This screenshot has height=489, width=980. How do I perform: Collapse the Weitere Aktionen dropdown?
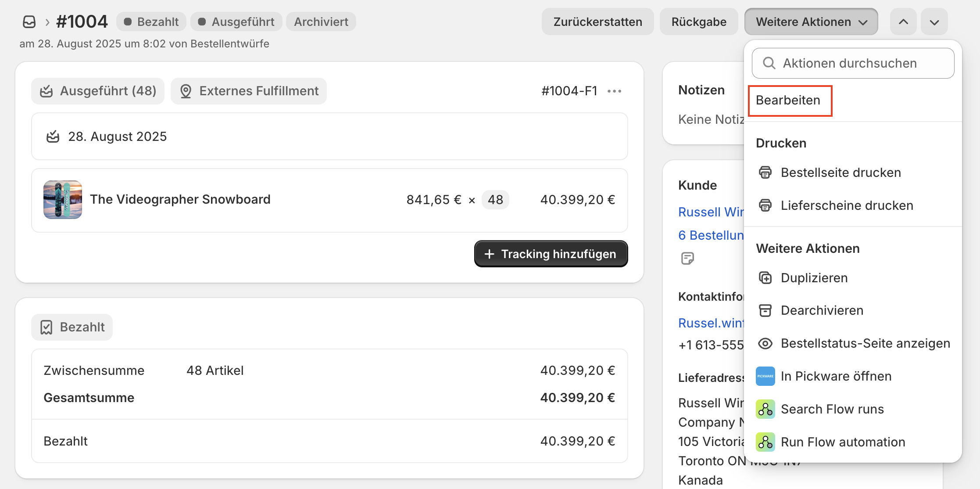[811, 22]
